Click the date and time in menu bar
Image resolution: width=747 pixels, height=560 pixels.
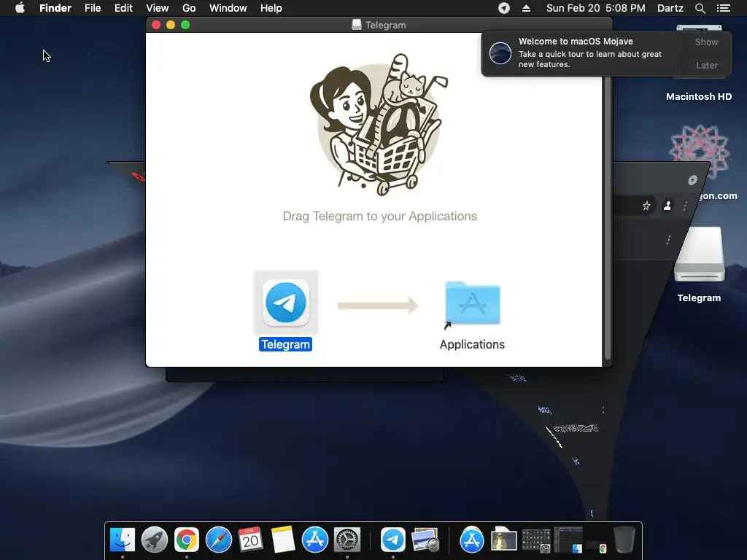[595, 8]
